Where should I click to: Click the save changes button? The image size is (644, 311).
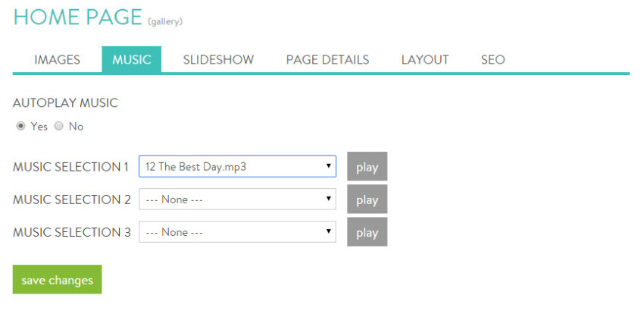coord(57,280)
